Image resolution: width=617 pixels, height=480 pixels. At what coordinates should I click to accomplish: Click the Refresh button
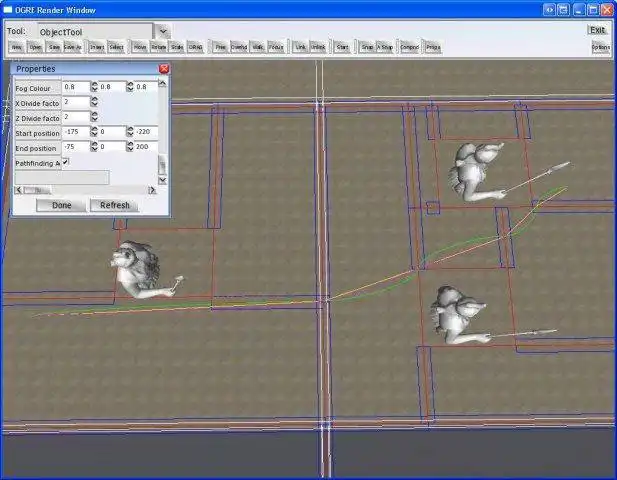coord(115,205)
